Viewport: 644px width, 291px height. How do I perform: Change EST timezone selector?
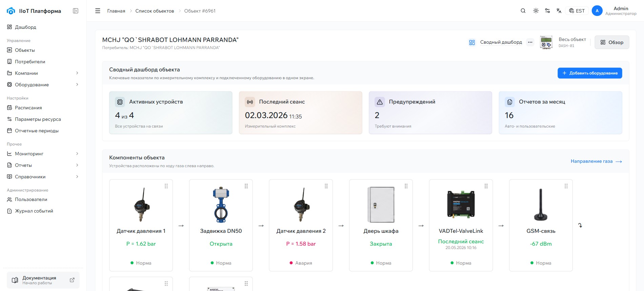click(577, 11)
